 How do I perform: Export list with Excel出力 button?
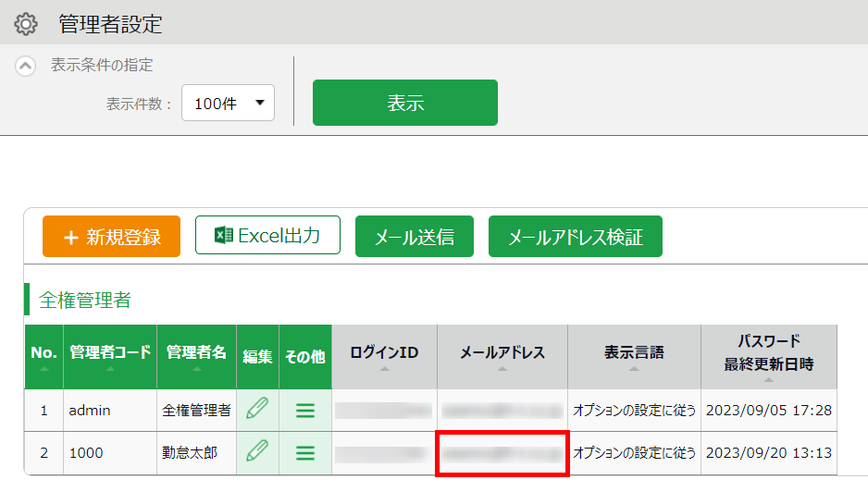click(267, 236)
